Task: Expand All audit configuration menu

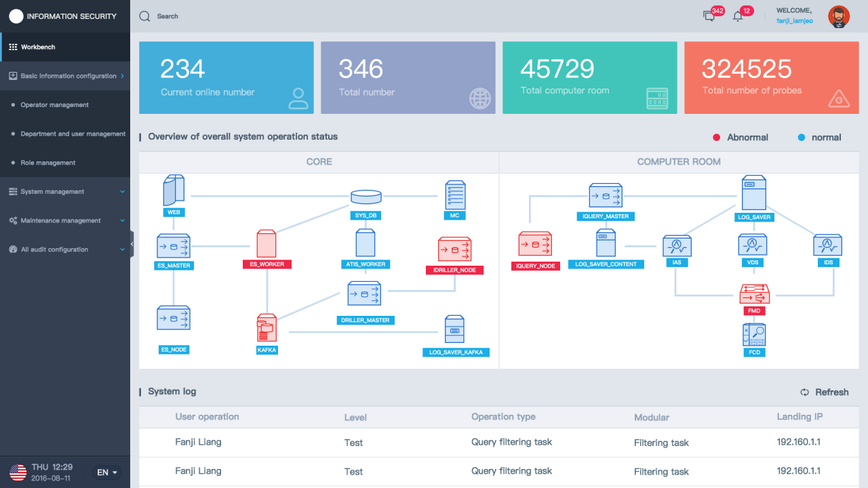Action: (65, 249)
